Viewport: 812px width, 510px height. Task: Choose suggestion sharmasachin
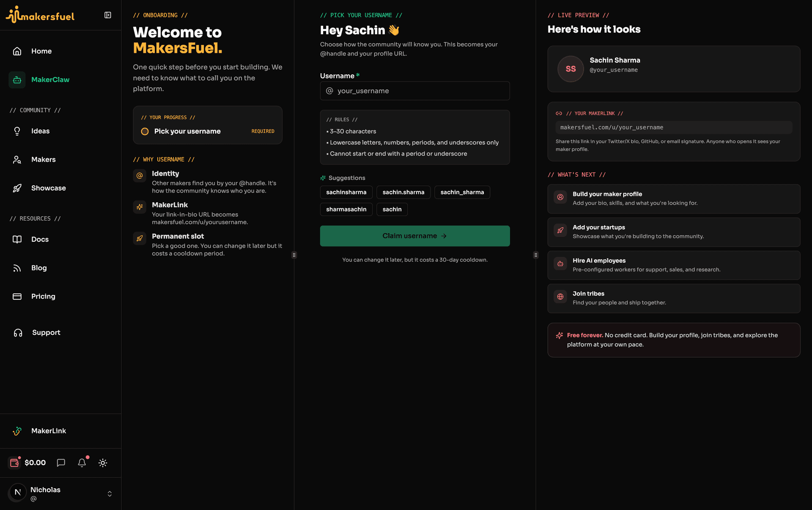(346, 210)
